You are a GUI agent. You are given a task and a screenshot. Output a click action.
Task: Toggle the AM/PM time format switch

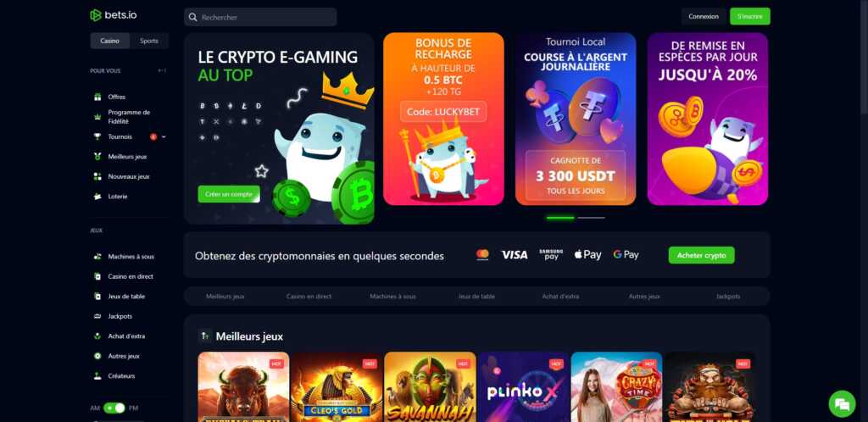click(x=114, y=408)
